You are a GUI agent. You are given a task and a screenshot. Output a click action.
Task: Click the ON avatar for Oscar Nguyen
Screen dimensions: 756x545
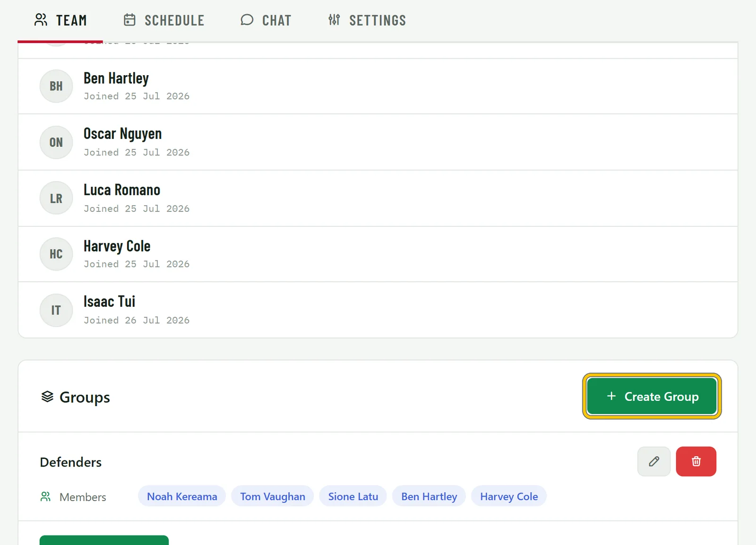[56, 142]
